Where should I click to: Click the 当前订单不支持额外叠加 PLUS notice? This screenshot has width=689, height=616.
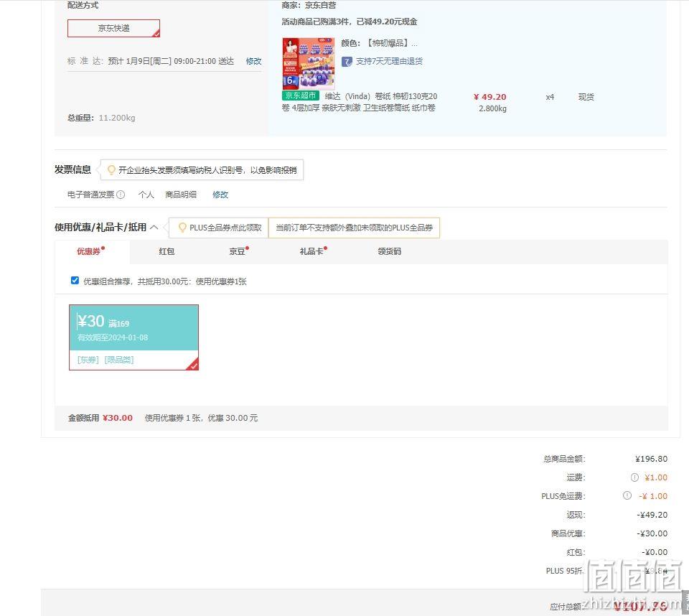[354, 228]
